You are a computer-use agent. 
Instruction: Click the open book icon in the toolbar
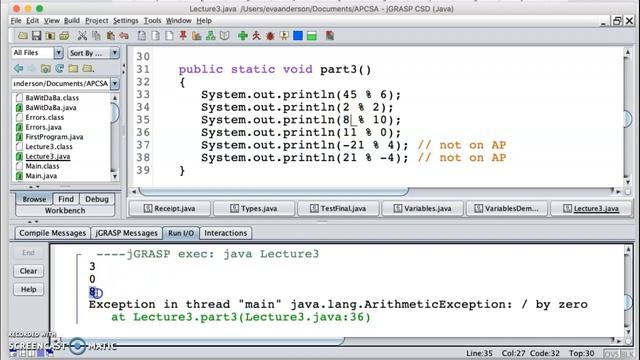click(224, 36)
